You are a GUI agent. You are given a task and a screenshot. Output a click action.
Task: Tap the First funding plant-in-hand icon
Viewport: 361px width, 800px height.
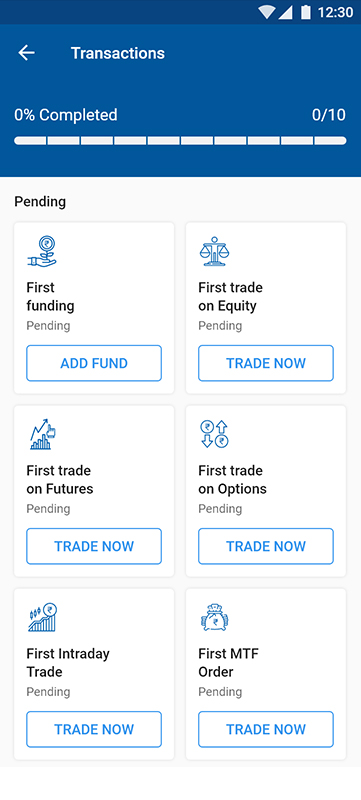(x=42, y=252)
